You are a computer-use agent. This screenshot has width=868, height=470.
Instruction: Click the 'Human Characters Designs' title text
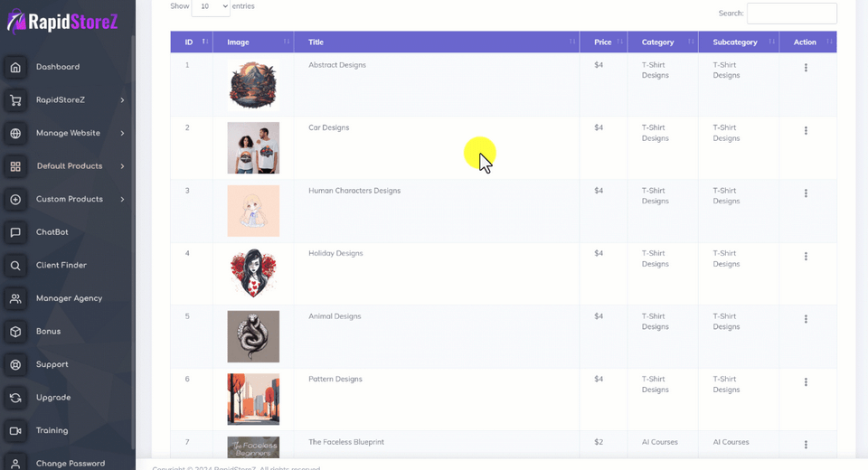(x=354, y=191)
